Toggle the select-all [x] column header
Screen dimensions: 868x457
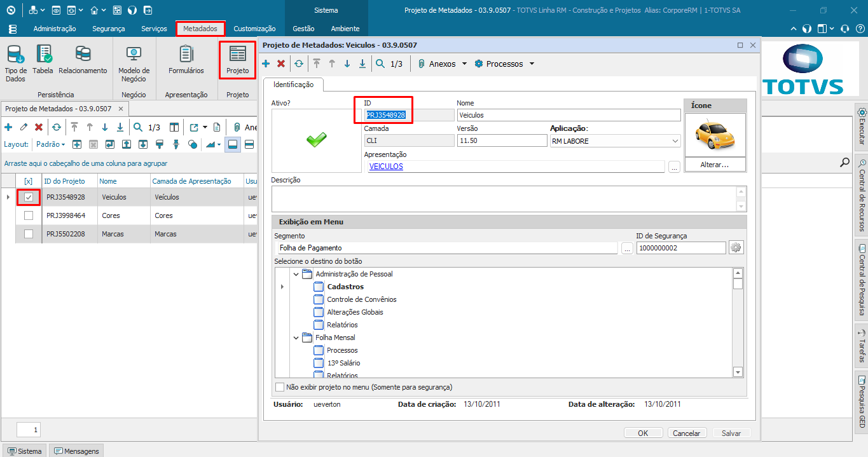pos(28,181)
